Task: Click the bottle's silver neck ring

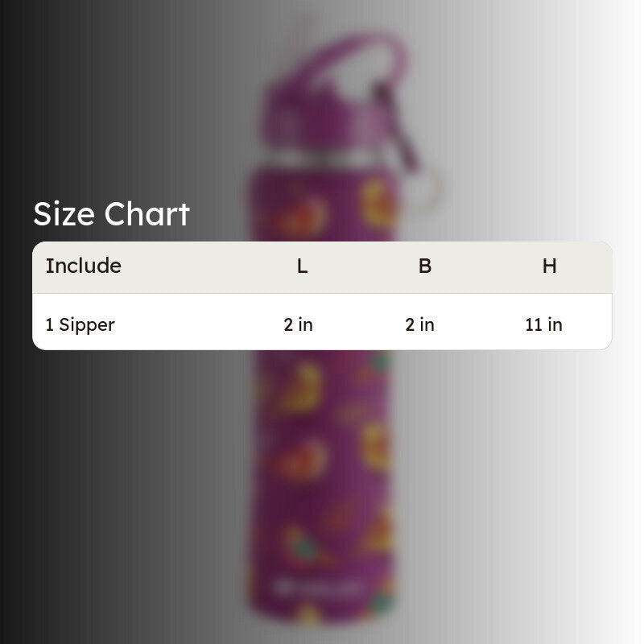Action: (324, 160)
